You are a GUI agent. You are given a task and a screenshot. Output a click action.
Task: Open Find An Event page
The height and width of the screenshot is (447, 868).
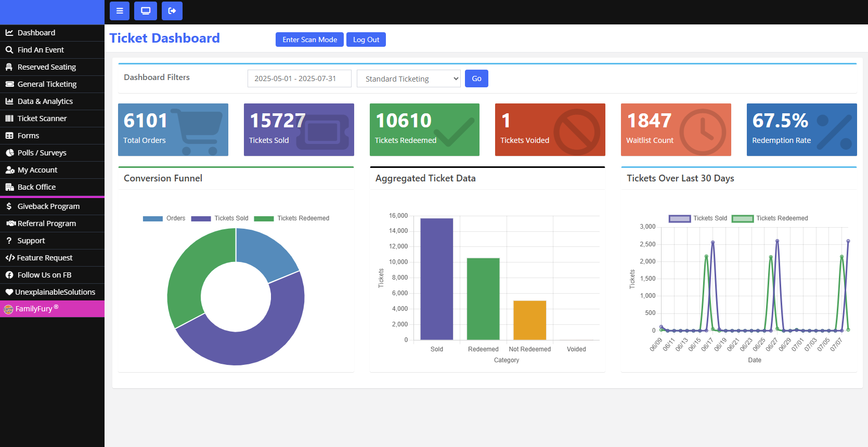pos(52,50)
